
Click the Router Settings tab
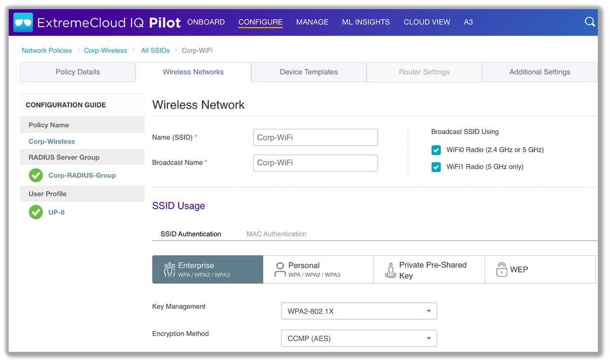[x=424, y=72]
